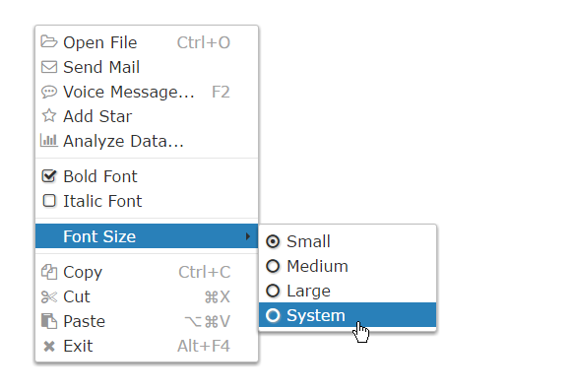This screenshot has width=574, height=392.
Task: Click the Paste clipboard icon
Action: click(48, 321)
